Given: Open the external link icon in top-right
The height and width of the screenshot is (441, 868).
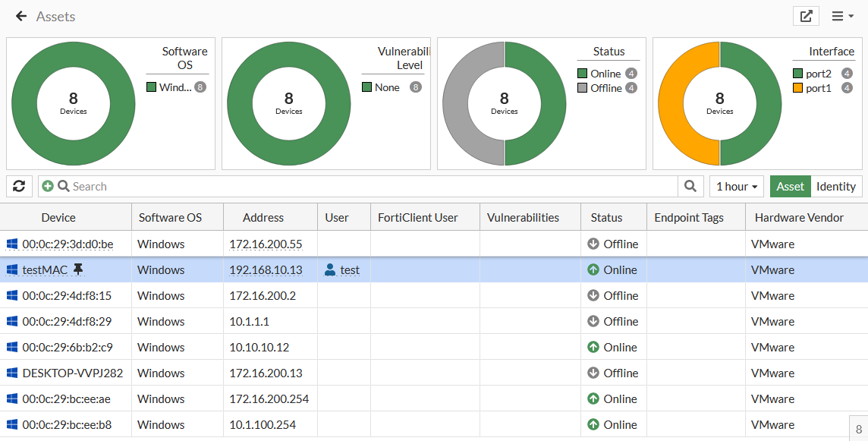Looking at the screenshot, I should [806, 15].
